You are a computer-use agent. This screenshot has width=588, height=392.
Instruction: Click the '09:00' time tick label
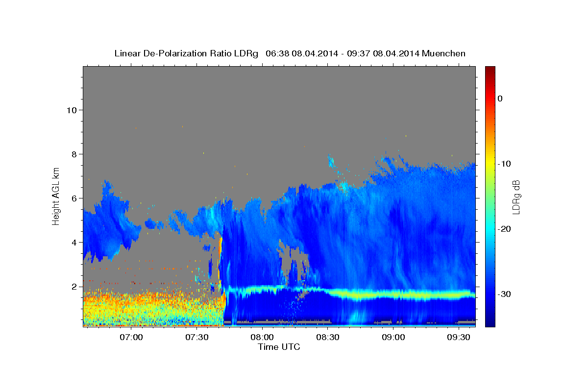tap(393, 337)
